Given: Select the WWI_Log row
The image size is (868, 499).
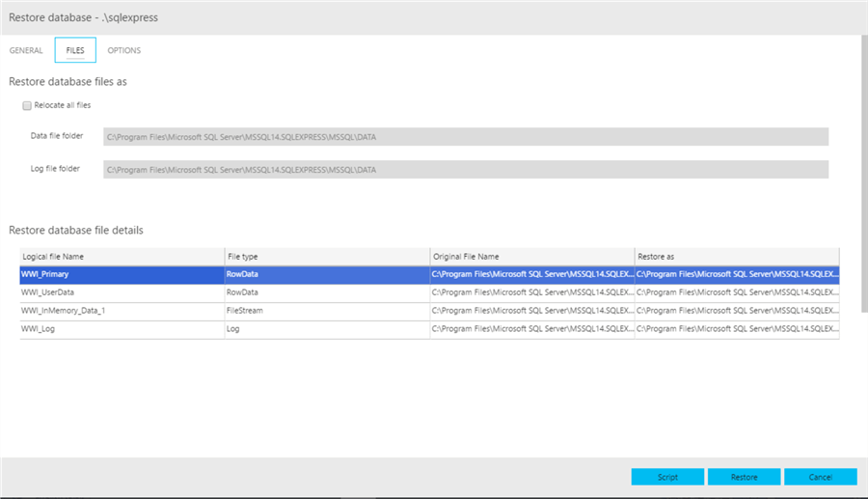Looking at the screenshot, I should 121,329.
